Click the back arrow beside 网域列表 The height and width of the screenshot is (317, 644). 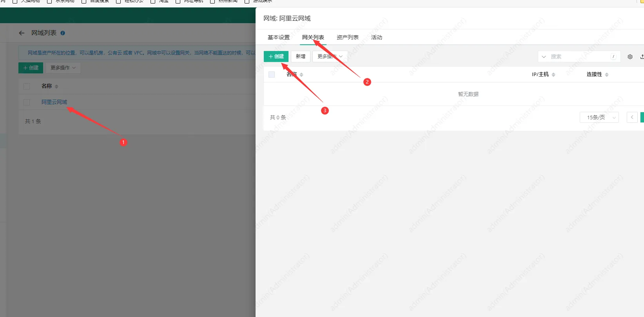click(22, 33)
